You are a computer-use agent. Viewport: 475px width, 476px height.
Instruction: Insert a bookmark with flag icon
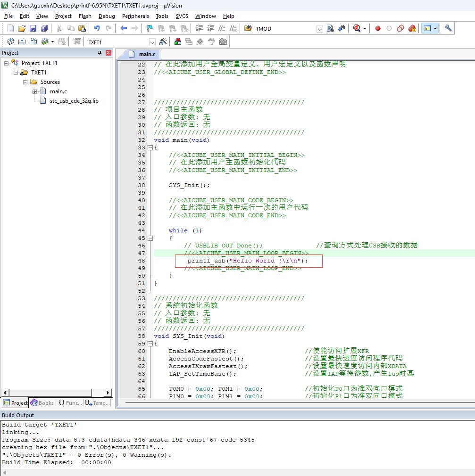point(150,29)
